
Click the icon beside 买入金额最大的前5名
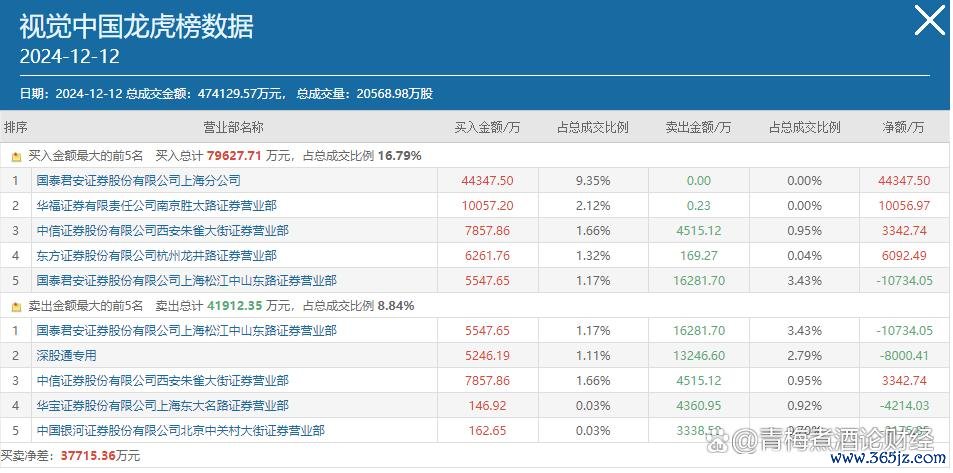(16, 156)
